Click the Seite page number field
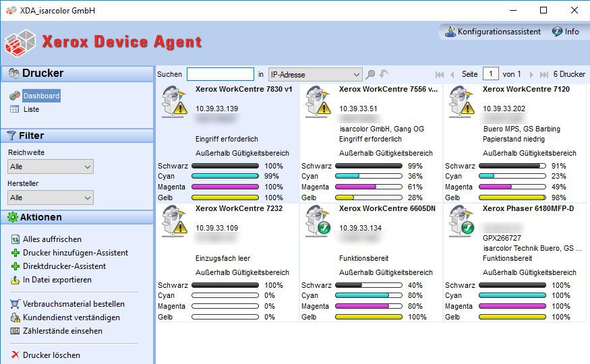Screen dimensions: 590x364 pyautogui.click(x=491, y=74)
